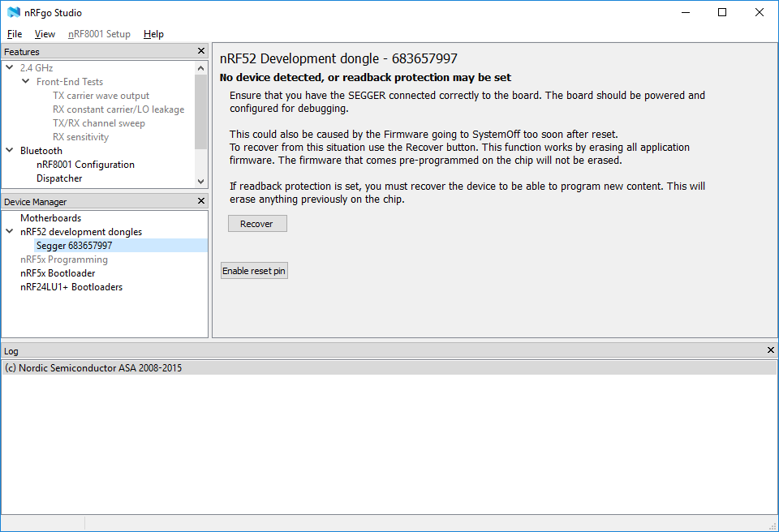The height and width of the screenshot is (532, 779).
Task: Open the nRF8001 Setup menu
Action: pyautogui.click(x=99, y=34)
